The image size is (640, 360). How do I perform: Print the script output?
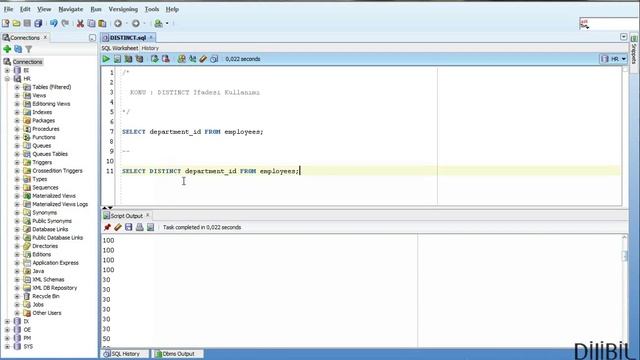[140, 227]
